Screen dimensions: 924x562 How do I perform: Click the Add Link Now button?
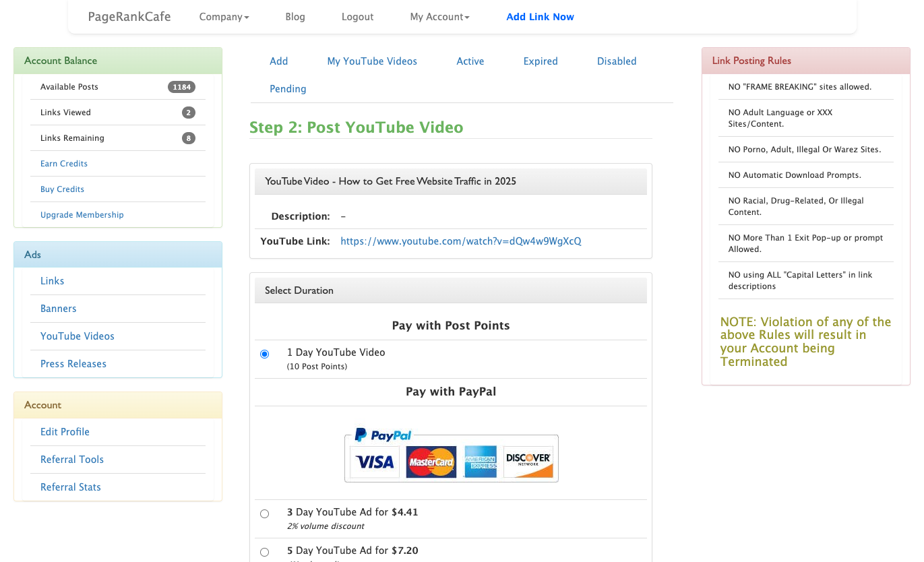(x=540, y=16)
